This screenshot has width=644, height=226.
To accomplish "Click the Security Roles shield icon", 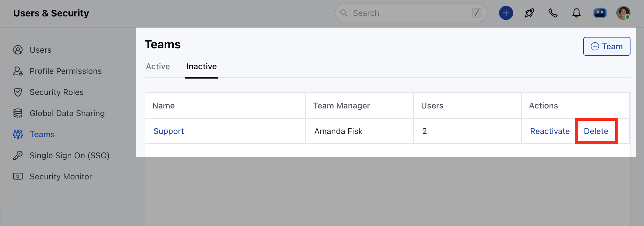I will click(x=18, y=92).
